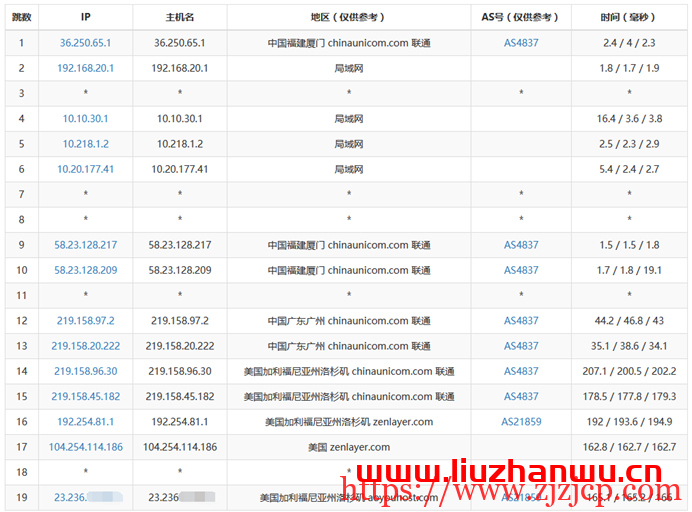Screen dimensions: 692x512
Task: Select hostname cell 219.158.96.30
Action: (x=180, y=371)
